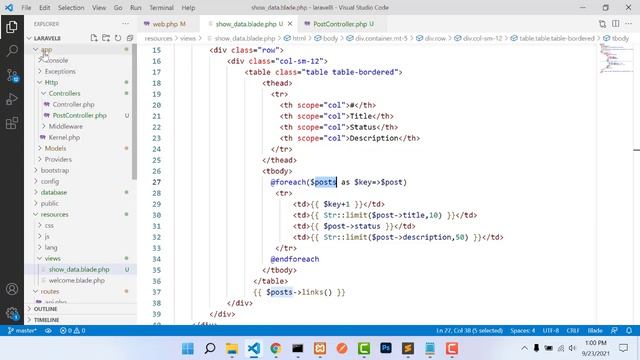This screenshot has width=640, height=360.
Task: Open Photoshop from taskbar
Action: (x=386, y=348)
